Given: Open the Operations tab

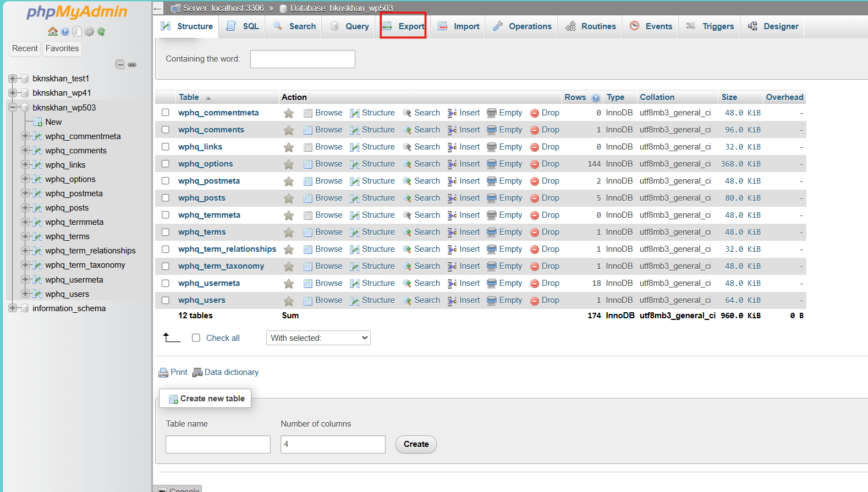Looking at the screenshot, I should point(522,26).
